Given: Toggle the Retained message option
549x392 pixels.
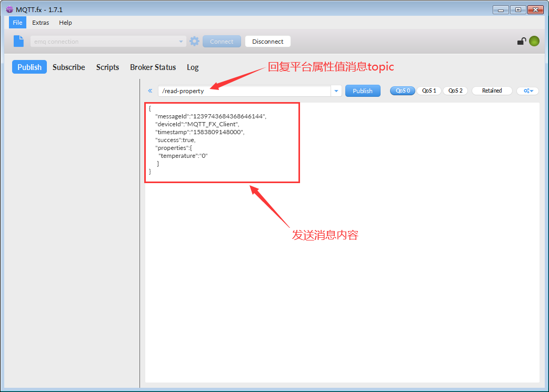Looking at the screenshot, I should click(x=492, y=91).
